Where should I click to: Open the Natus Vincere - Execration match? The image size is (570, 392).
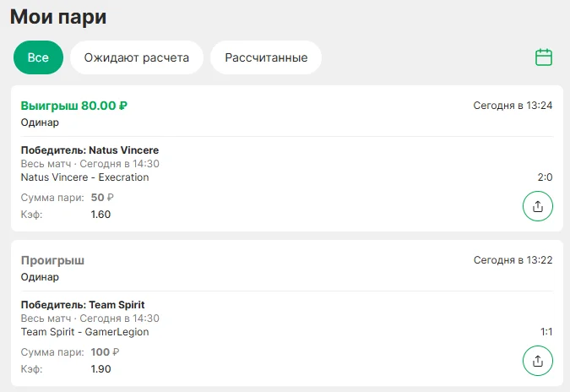84,177
